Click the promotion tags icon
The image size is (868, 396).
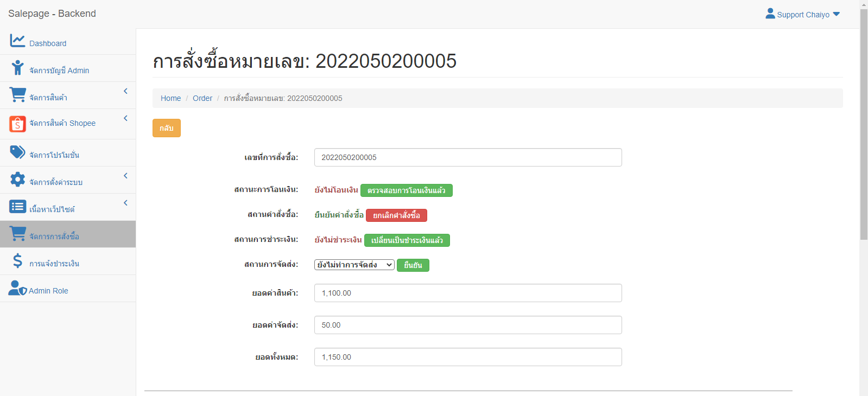[x=17, y=152]
